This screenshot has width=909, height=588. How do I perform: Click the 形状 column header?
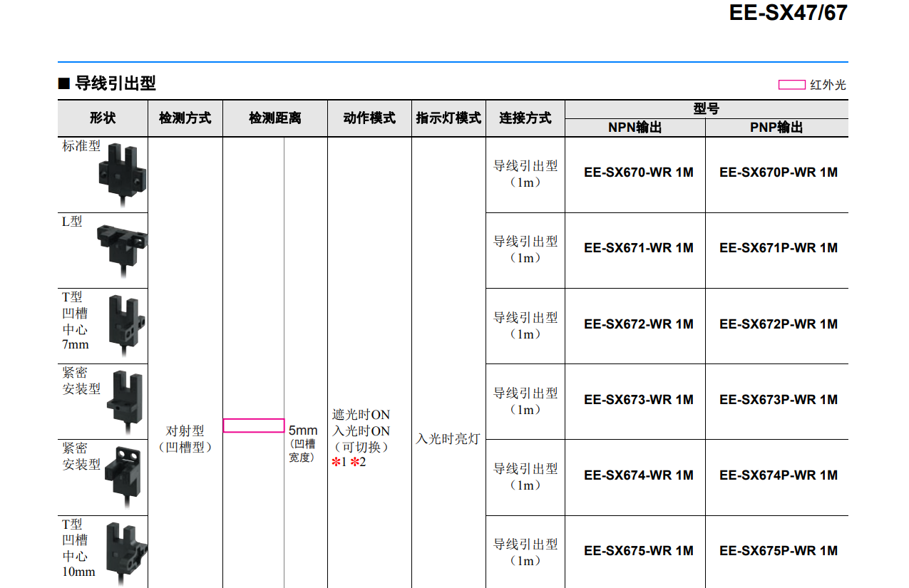[103, 118]
